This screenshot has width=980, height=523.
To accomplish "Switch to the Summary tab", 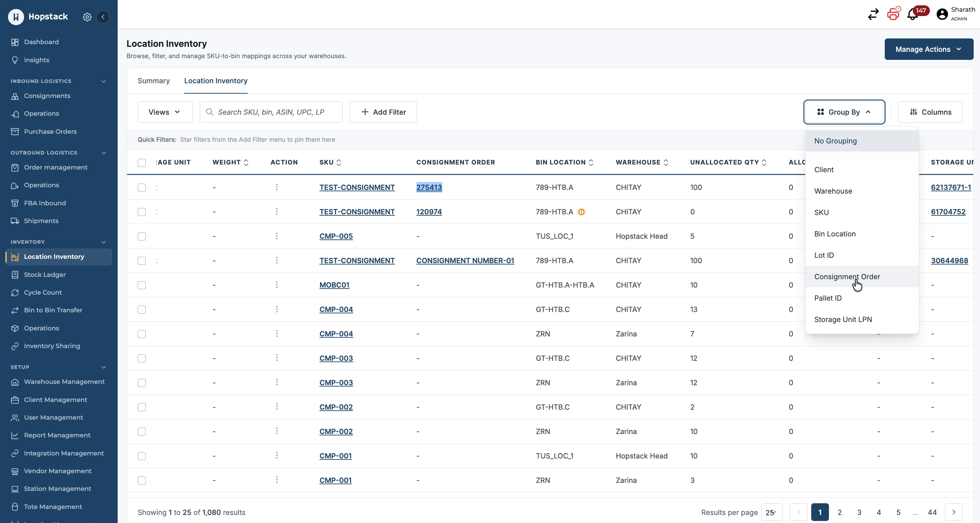I will tap(154, 81).
